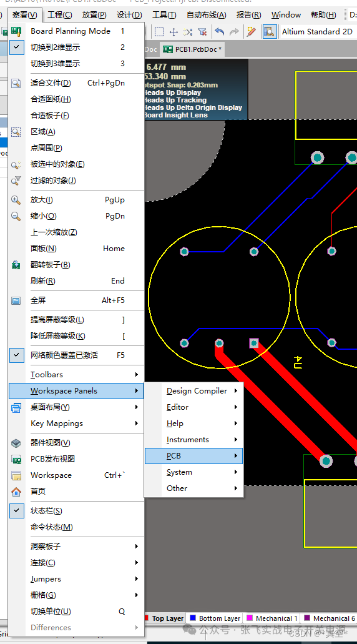The height and width of the screenshot is (644, 357).
Task: Click the undo arrow in toolbar
Action: [x=220, y=32]
